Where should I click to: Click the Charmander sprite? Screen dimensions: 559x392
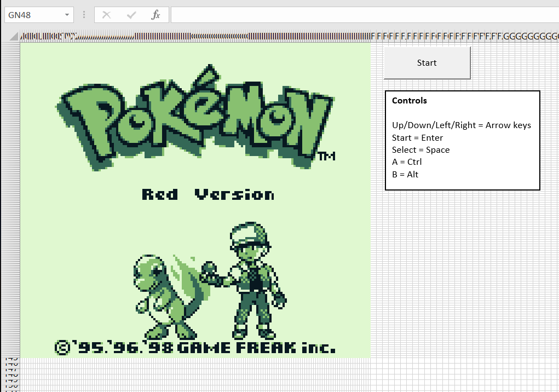(x=171, y=297)
